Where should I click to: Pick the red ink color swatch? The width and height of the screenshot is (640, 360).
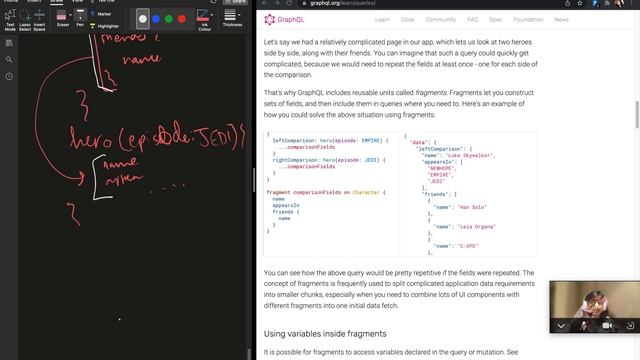[182, 19]
